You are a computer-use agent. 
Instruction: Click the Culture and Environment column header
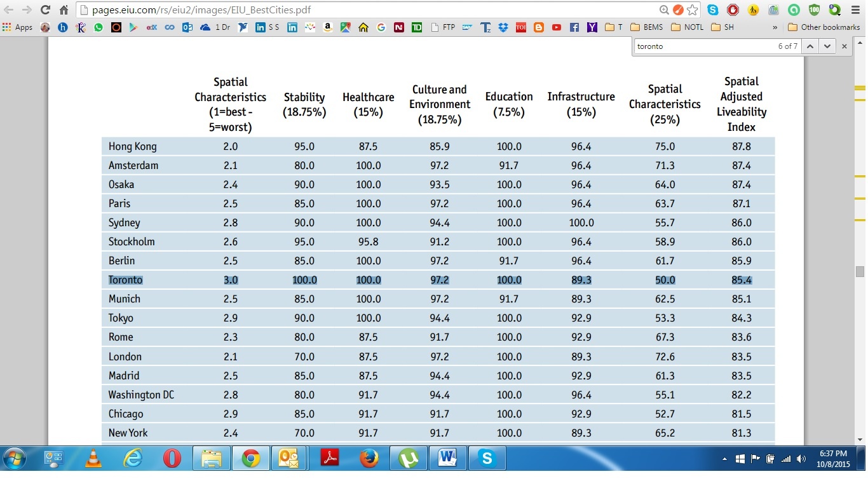click(440, 104)
